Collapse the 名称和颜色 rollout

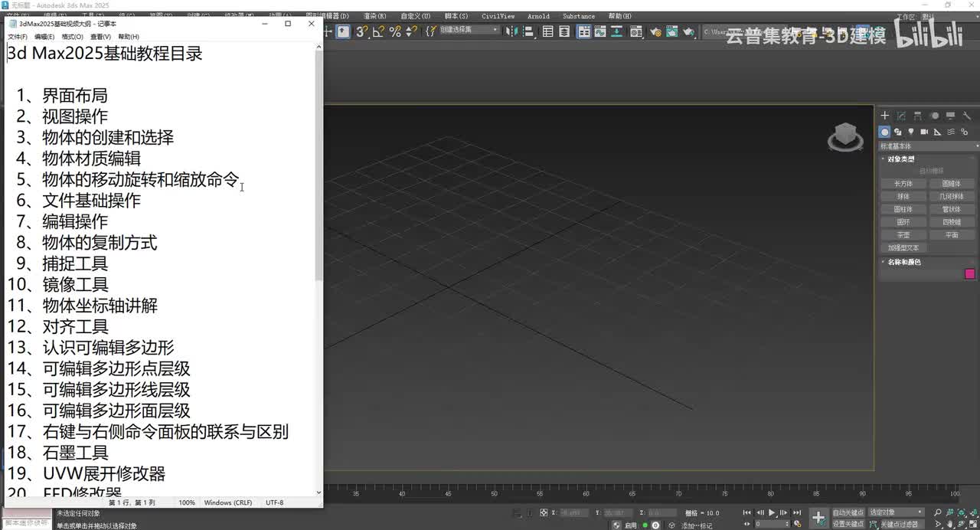click(x=903, y=262)
